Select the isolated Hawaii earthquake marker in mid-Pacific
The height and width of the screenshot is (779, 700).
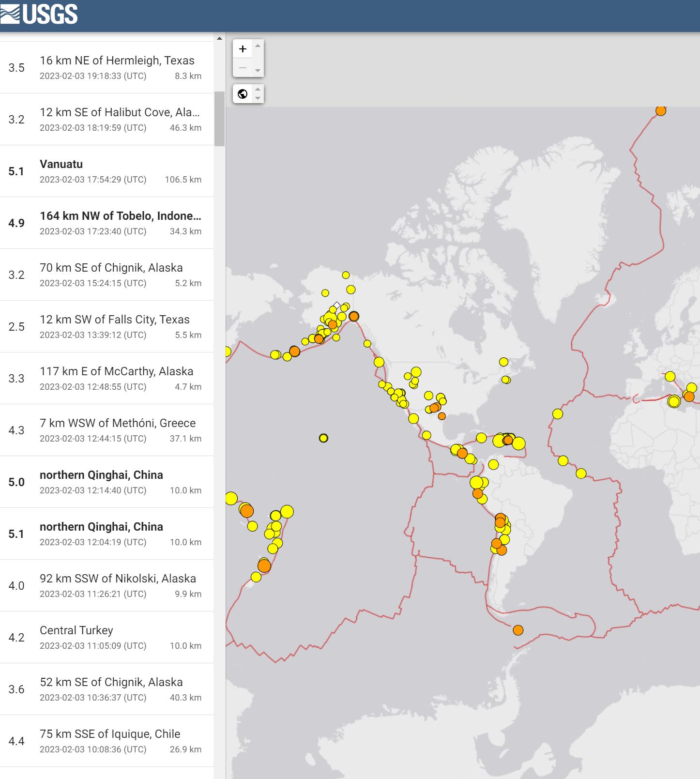pyautogui.click(x=323, y=438)
